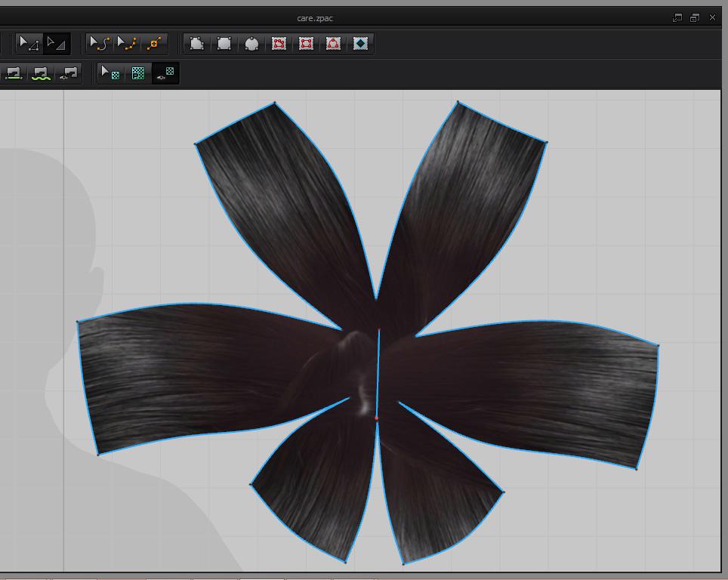Select the Edit Curve Point tool
The image size is (728, 580).
pyautogui.click(x=127, y=44)
